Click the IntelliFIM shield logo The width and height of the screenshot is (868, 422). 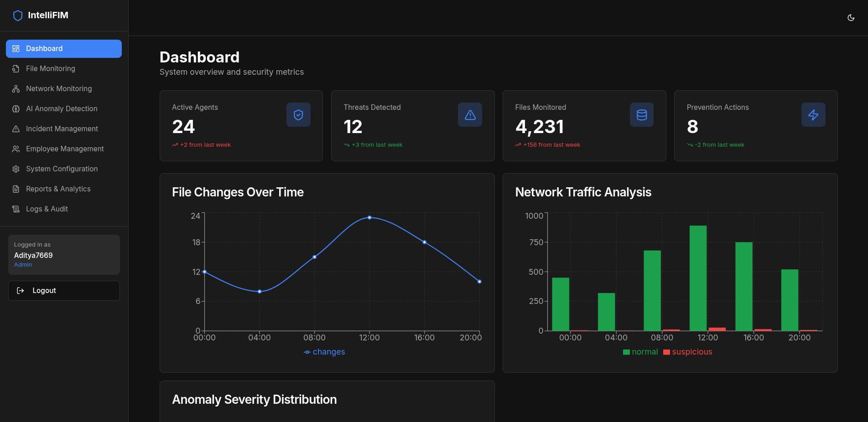[x=18, y=15]
